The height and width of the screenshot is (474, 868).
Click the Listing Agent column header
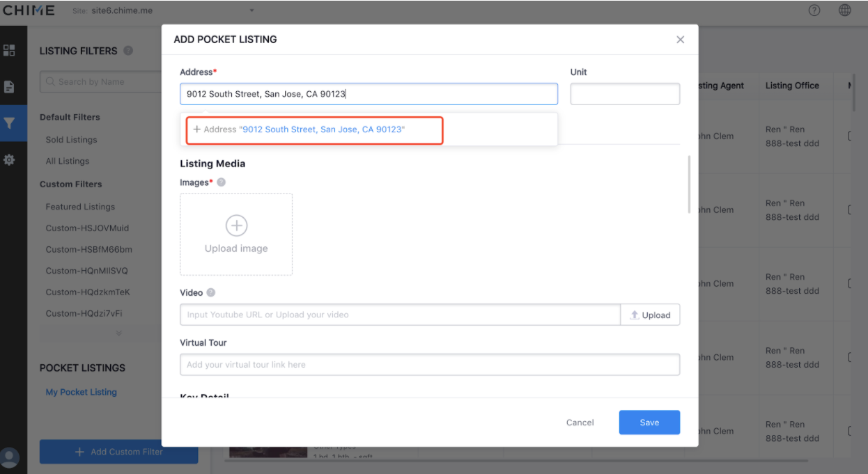[720, 86]
